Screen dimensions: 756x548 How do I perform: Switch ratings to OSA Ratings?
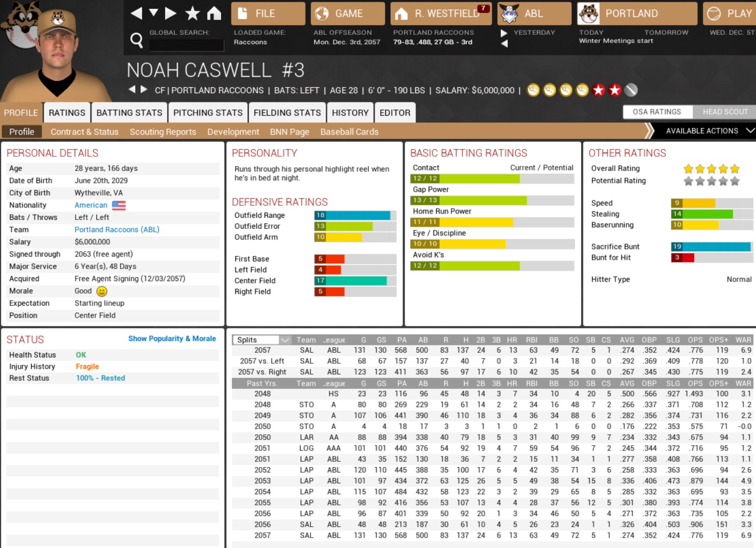657,112
